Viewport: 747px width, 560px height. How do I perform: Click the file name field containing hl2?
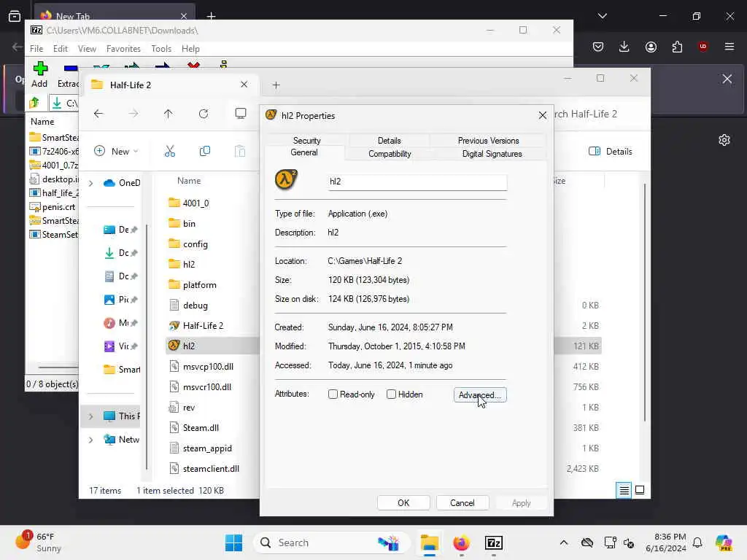pyautogui.click(x=417, y=182)
